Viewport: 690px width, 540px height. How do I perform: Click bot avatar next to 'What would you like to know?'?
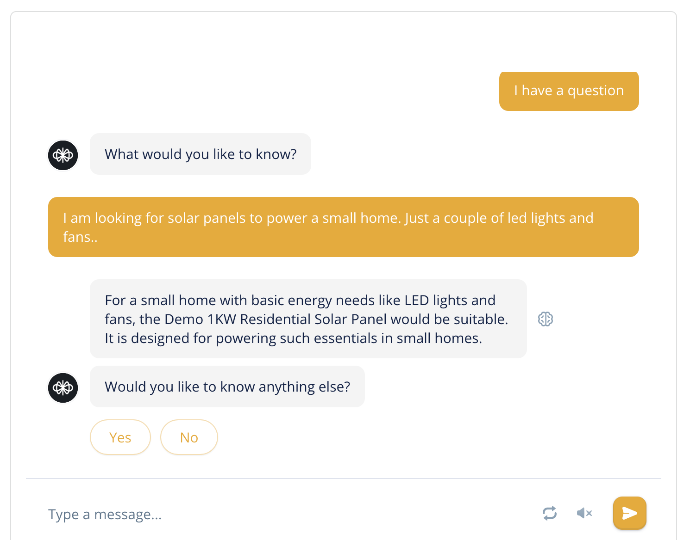(63, 155)
